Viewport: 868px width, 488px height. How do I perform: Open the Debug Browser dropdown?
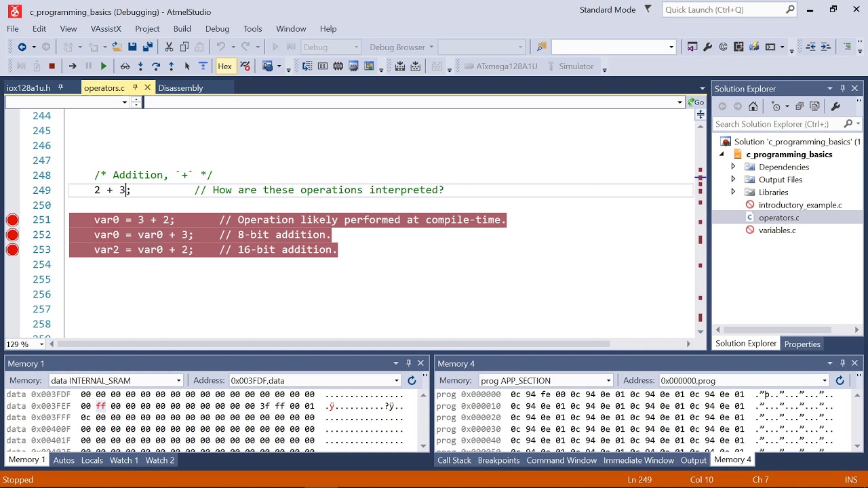click(401, 47)
